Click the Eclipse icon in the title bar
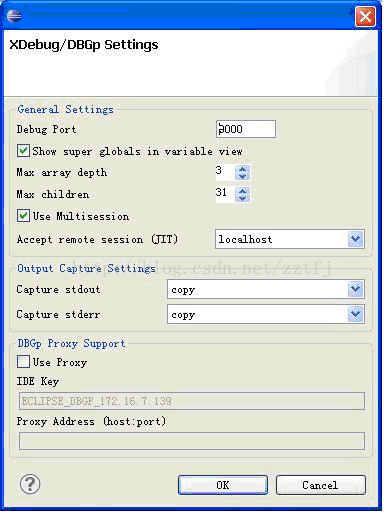 (14, 16)
